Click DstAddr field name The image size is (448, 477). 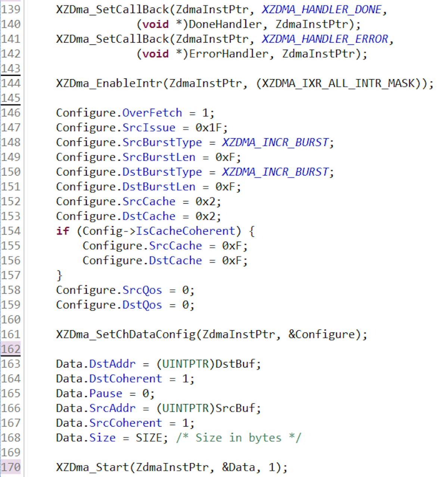[x=112, y=364]
